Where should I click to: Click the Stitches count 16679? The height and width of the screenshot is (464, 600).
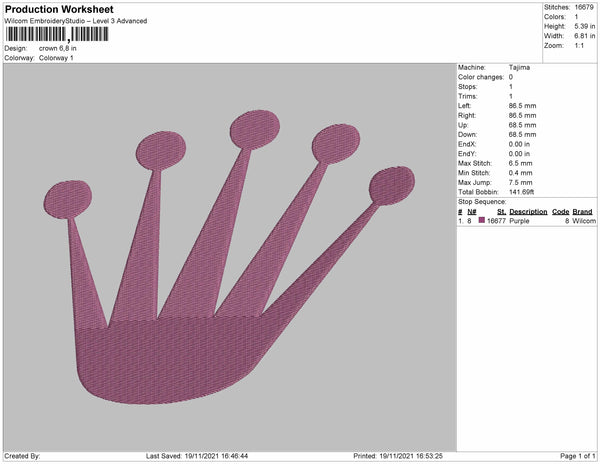coord(584,7)
